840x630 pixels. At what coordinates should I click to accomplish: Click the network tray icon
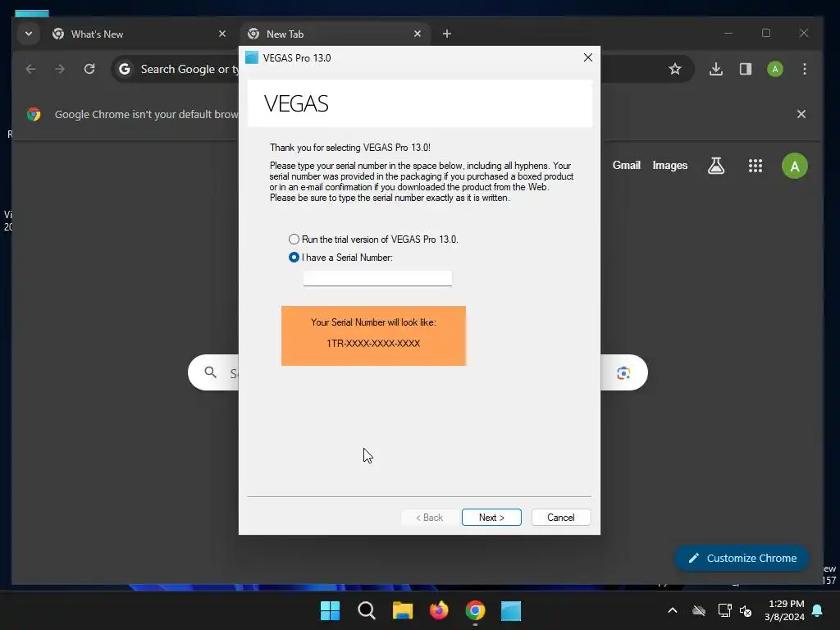click(x=724, y=610)
